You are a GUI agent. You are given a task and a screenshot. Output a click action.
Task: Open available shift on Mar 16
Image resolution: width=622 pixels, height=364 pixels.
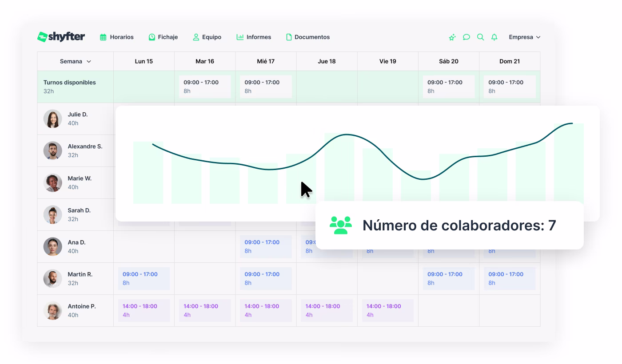tap(205, 87)
